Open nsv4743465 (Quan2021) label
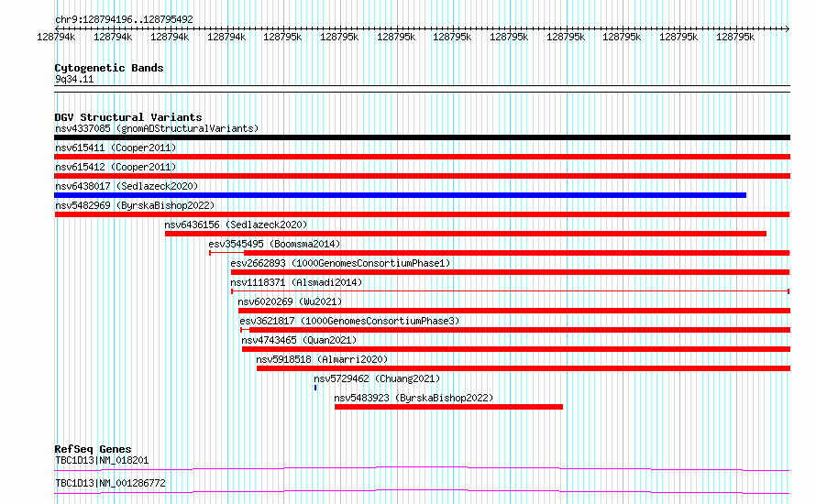The width and height of the screenshot is (816, 504). tap(299, 340)
